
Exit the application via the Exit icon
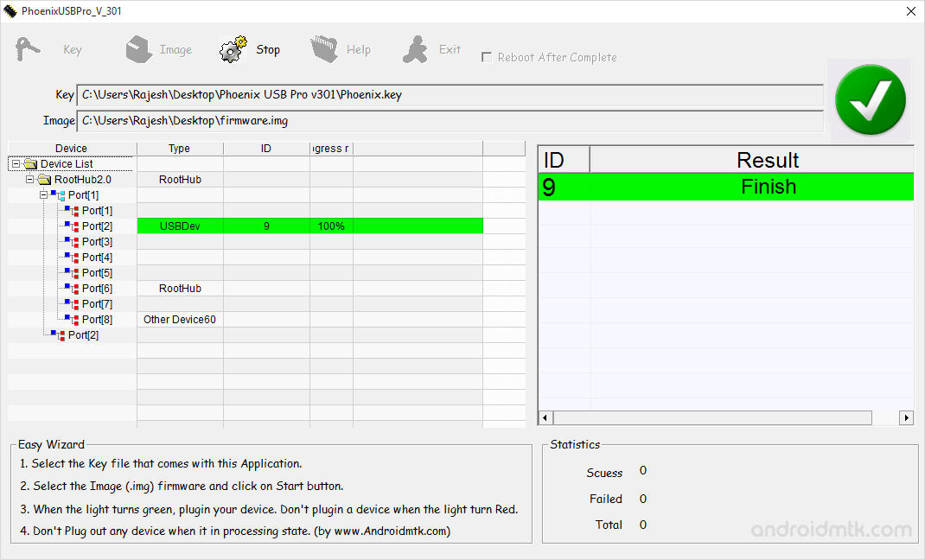[x=414, y=48]
